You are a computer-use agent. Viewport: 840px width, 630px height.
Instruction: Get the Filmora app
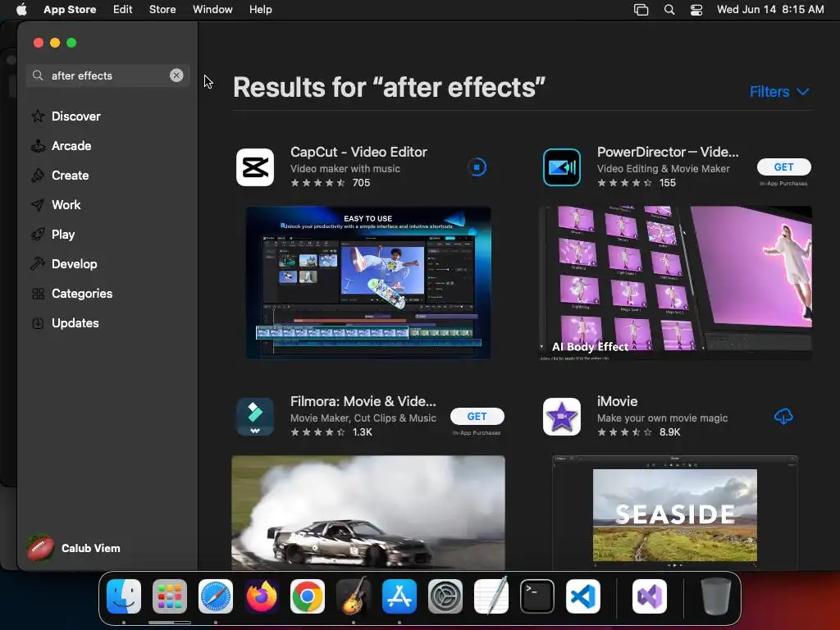tap(477, 416)
